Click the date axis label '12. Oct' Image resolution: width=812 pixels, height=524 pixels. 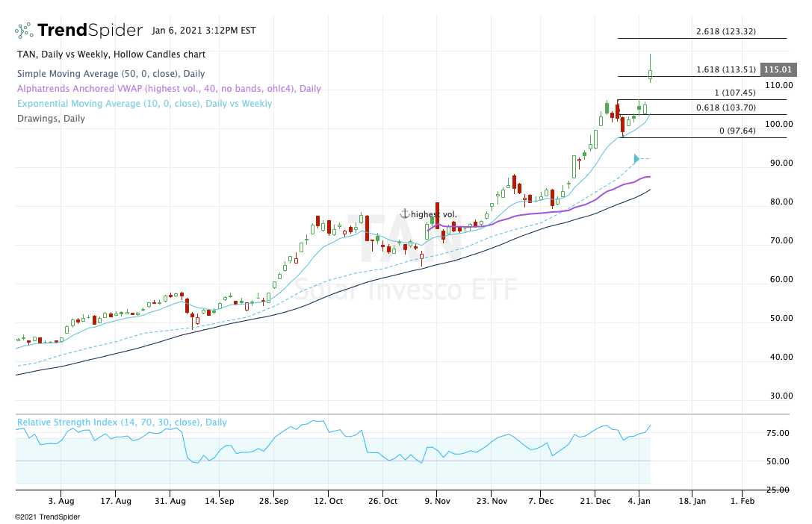click(x=329, y=501)
